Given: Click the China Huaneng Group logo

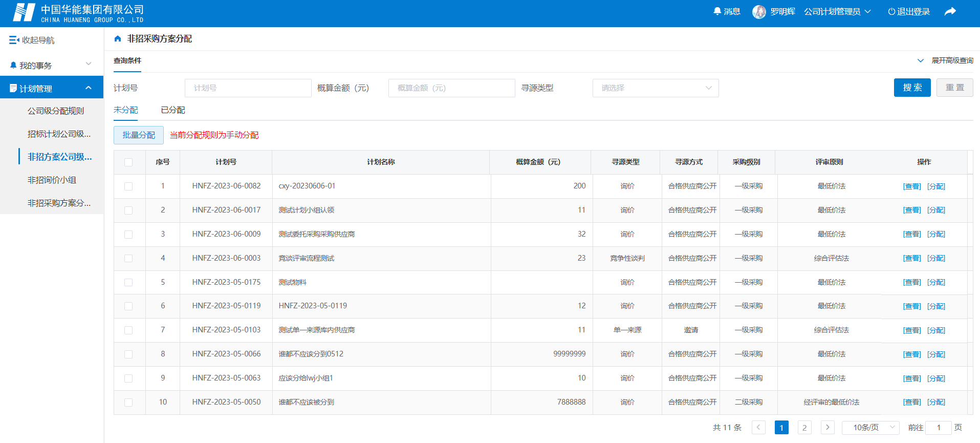Looking at the screenshot, I should coord(24,12).
